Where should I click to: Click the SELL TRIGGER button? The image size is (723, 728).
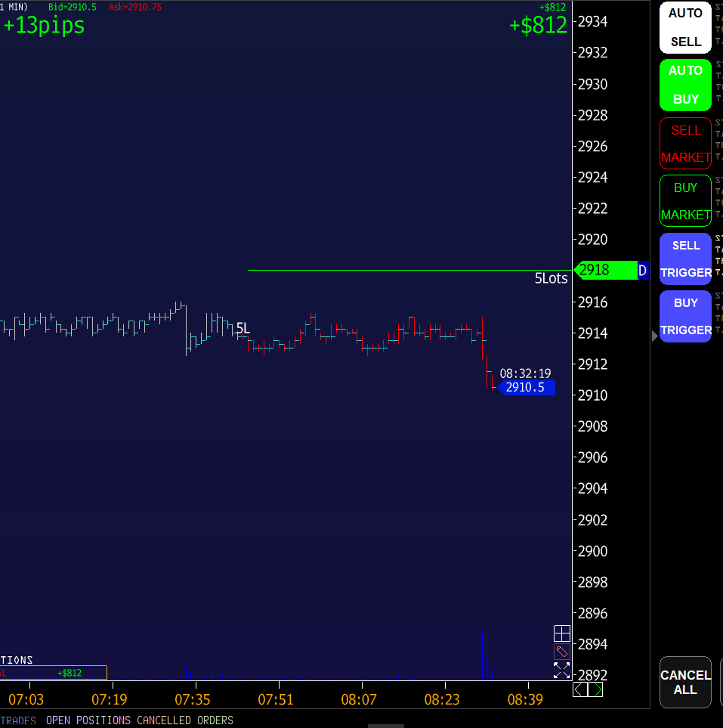coord(685,259)
